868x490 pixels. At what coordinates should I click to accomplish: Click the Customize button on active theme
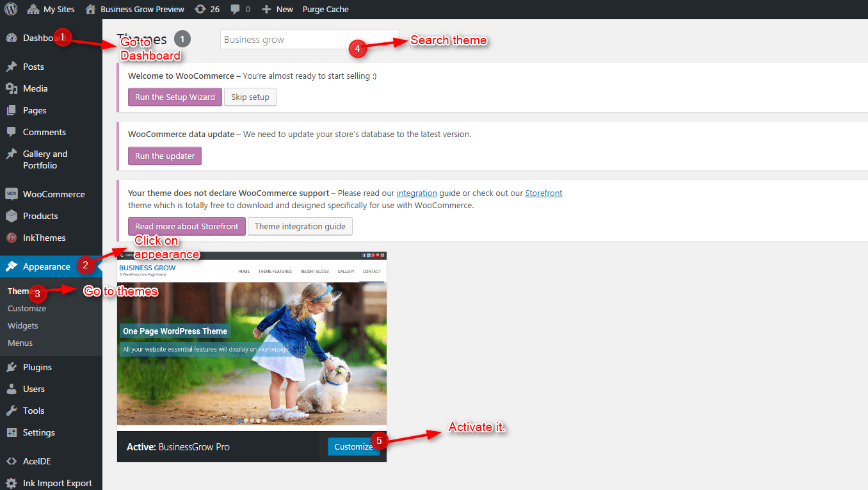click(353, 446)
